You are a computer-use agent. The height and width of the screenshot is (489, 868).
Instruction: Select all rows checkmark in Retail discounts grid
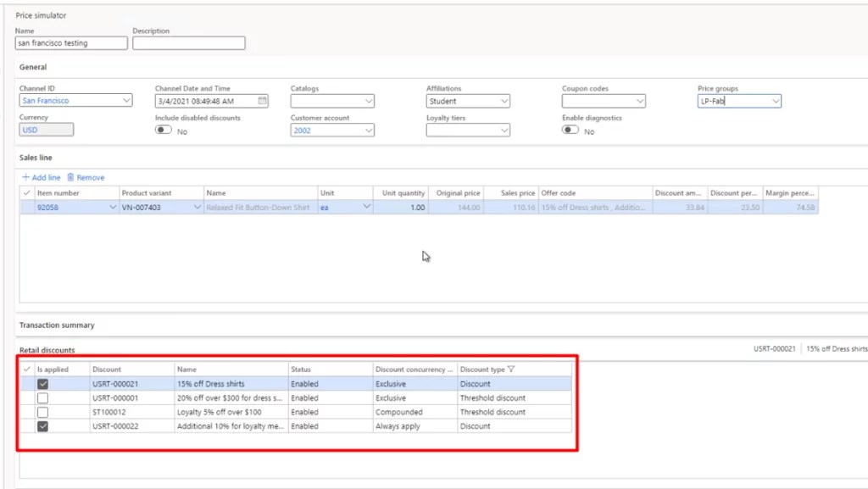(x=26, y=369)
